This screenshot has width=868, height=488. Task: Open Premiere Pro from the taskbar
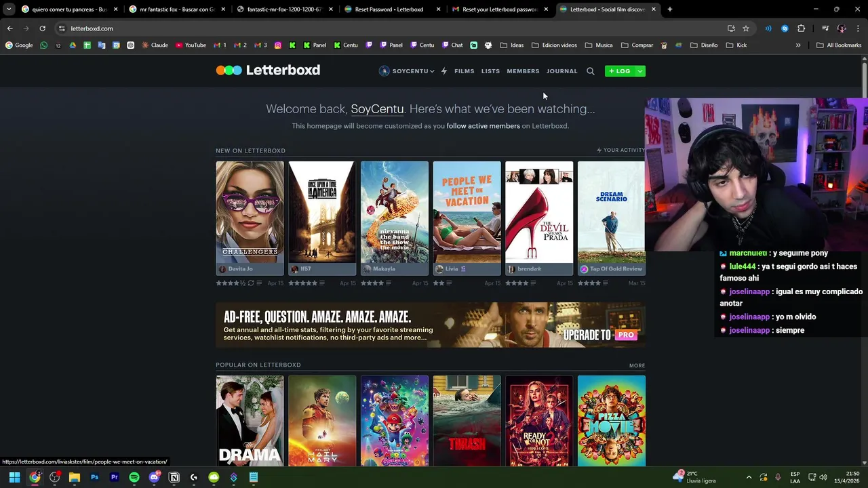tap(114, 477)
